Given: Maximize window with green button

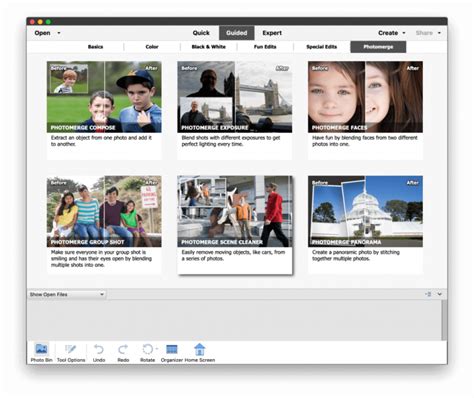Looking at the screenshot, I should pyautogui.click(x=48, y=22).
